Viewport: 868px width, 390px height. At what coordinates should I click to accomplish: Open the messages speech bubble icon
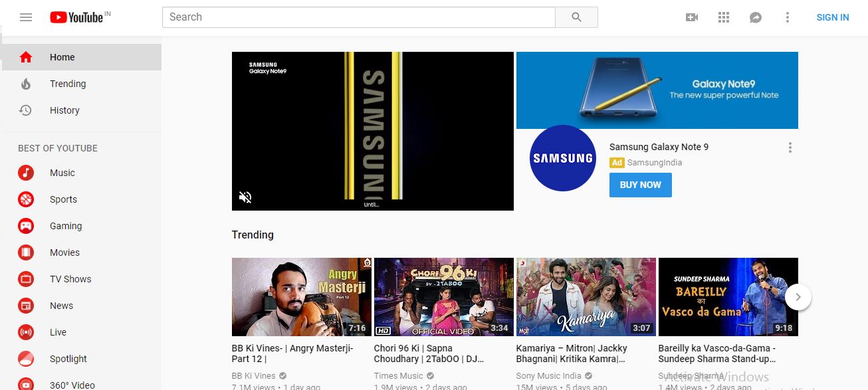tap(756, 17)
